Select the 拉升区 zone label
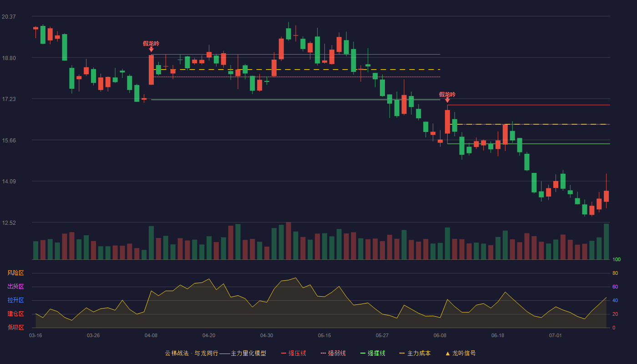Image resolution: width=637 pixels, height=364 pixels. tap(16, 300)
